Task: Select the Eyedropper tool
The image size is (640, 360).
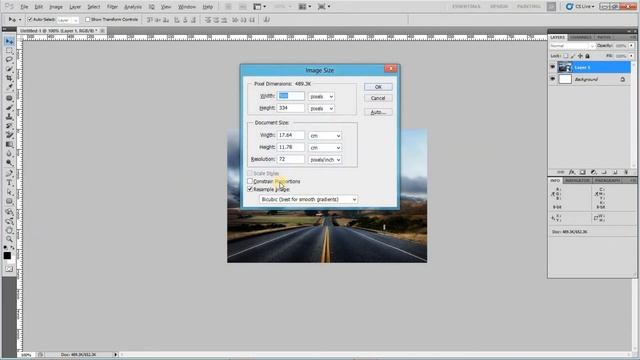Action: 9,87
